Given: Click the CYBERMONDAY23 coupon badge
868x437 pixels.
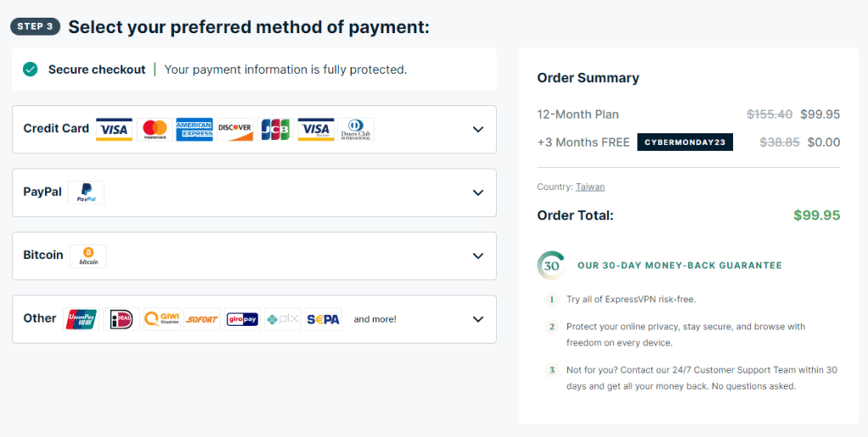Looking at the screenshot, I should (x=685, y=142).
